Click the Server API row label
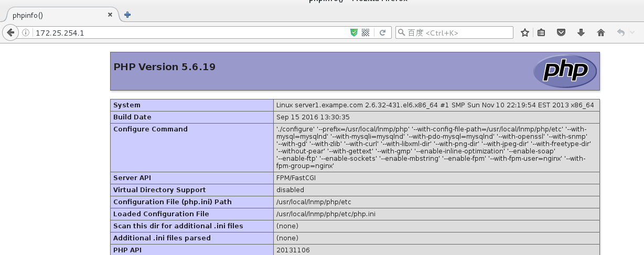Image resolution: width=644 pixels, height=255 pixels. pyautogui.click(x=132, y=178)
